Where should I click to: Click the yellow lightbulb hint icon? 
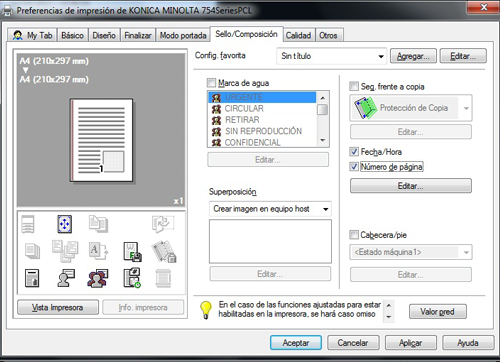206,310
